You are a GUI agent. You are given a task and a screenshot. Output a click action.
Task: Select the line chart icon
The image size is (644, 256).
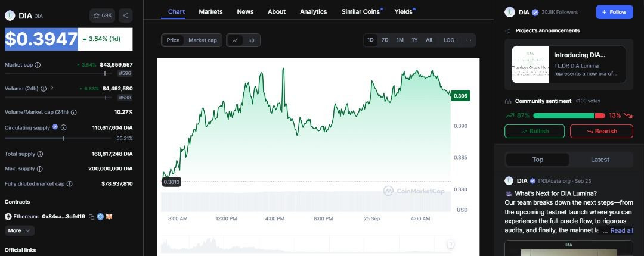click(235, 40)
